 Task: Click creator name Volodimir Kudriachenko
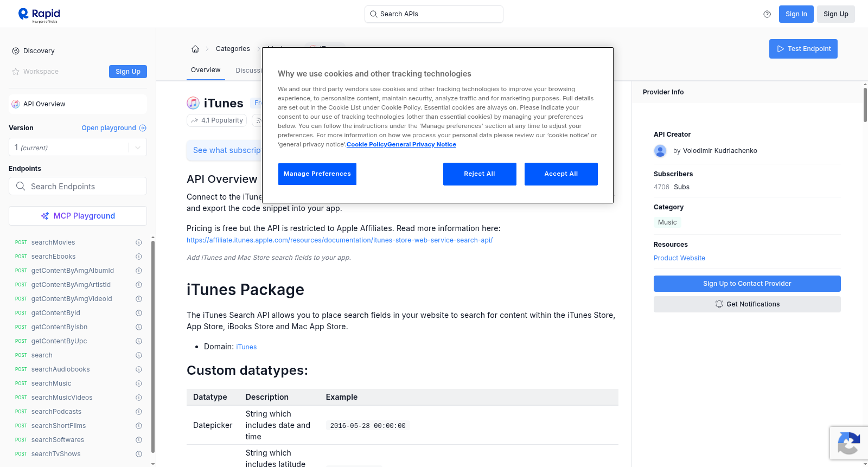point(720,151)
